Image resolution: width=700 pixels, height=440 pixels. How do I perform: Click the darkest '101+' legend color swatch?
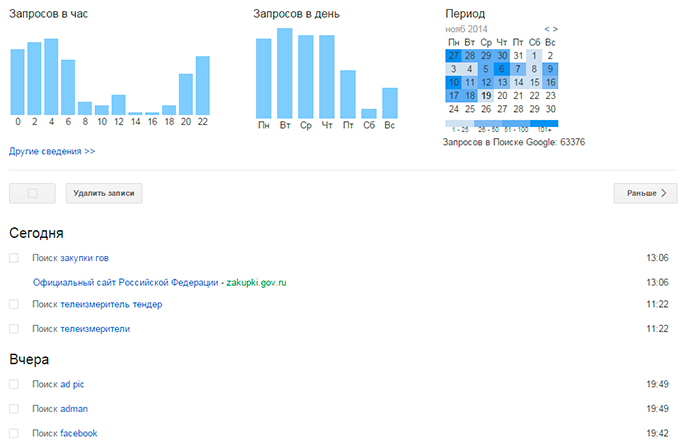click(544, 123)
